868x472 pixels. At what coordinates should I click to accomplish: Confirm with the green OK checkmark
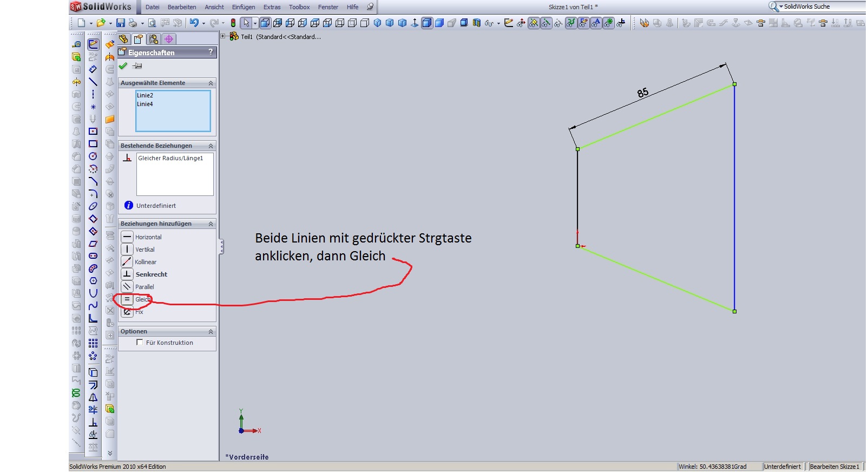tap(123, 66)
